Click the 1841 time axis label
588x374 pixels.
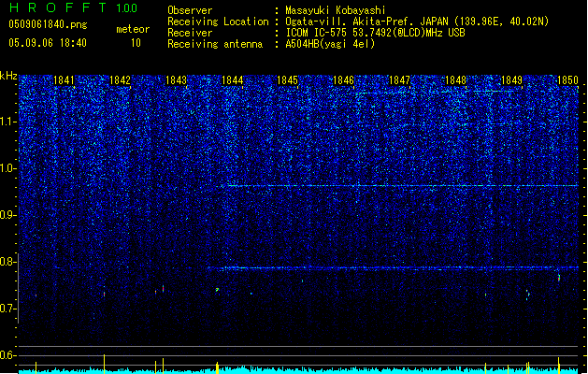[x=64, y=80]
